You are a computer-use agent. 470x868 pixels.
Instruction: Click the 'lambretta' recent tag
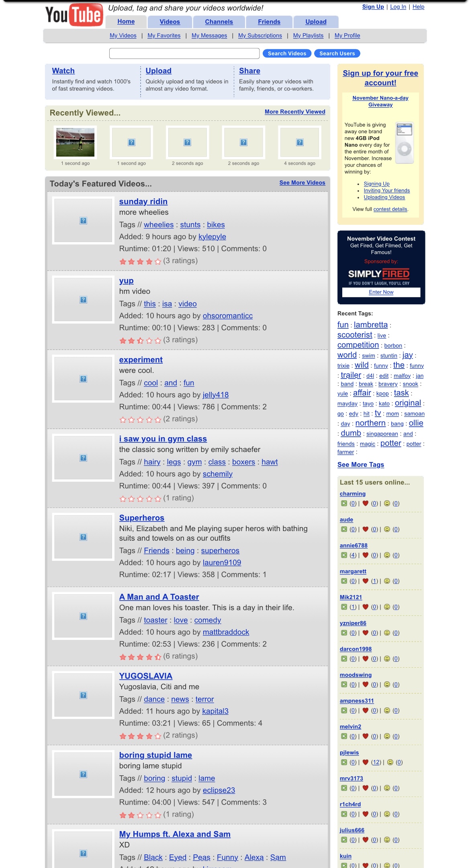point(371,325)
